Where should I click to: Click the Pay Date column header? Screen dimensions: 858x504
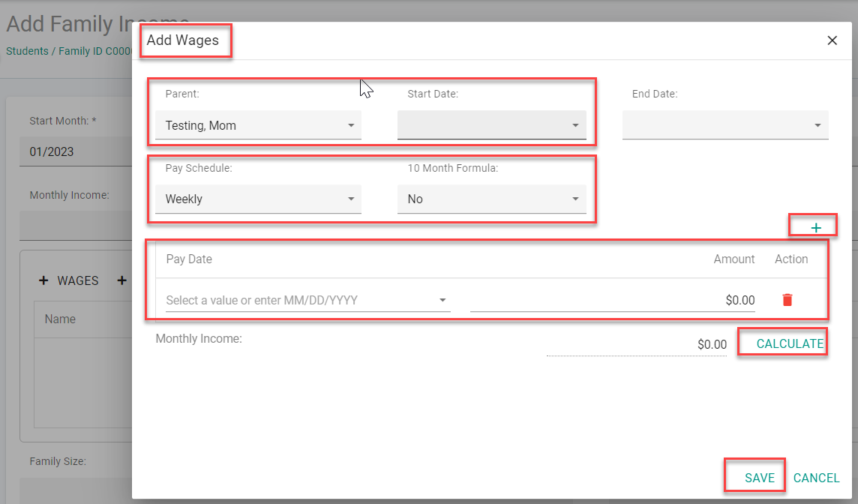[189, 259]
